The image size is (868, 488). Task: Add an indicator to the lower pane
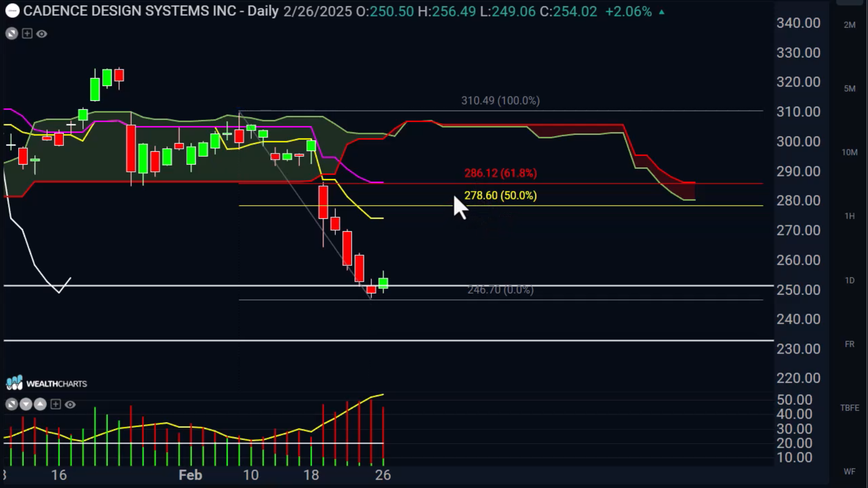[56, 404]
